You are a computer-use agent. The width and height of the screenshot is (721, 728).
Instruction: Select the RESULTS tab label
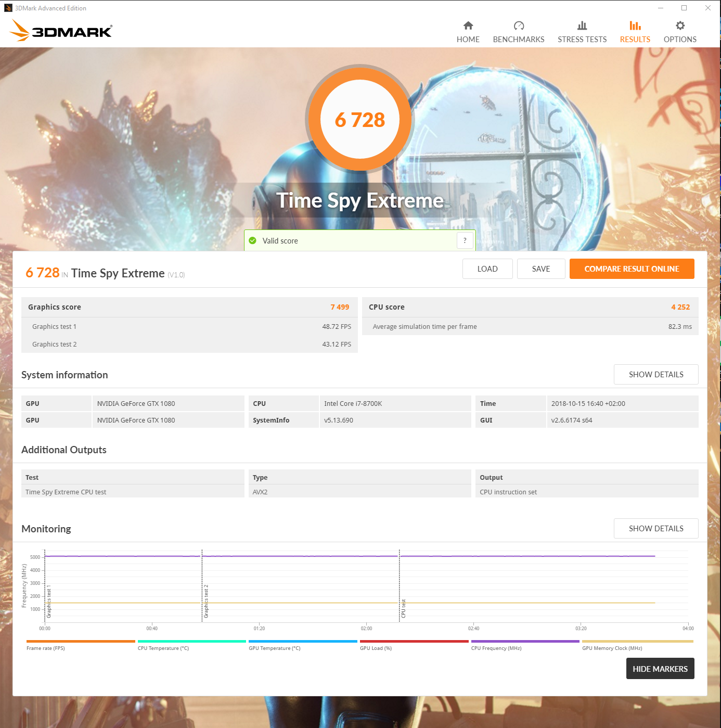[x=635, y=40]
